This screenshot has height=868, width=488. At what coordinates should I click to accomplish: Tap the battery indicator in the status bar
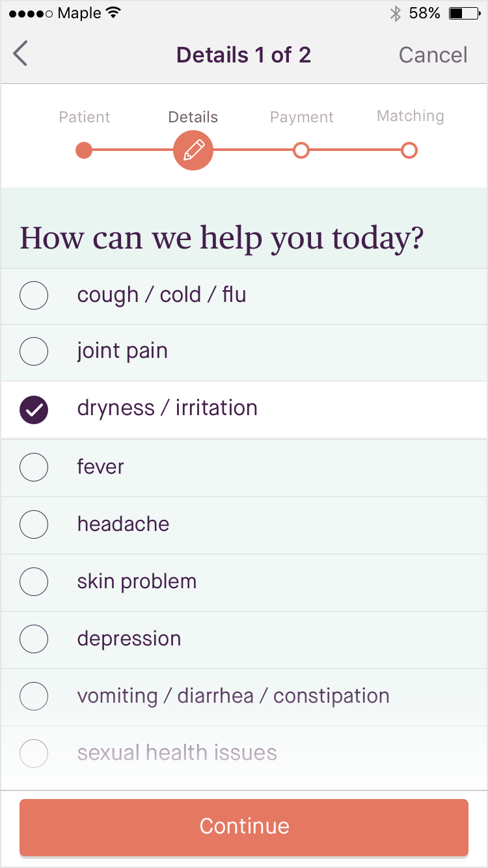[462, 12]
